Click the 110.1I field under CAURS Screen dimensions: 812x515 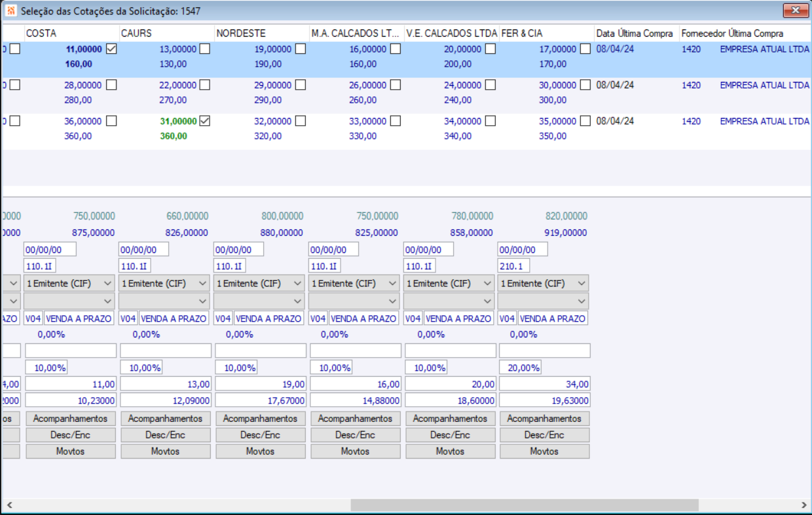(135, 266)
